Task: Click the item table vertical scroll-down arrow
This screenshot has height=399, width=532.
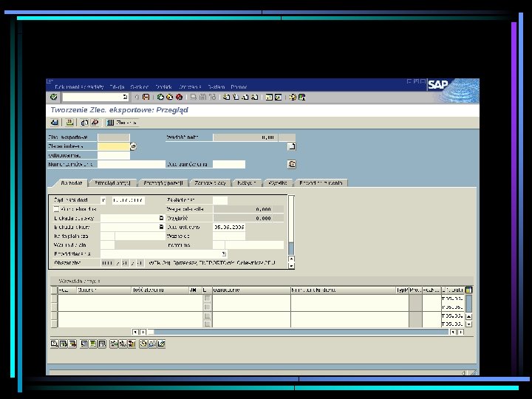Action: click(x=469, y=324)
